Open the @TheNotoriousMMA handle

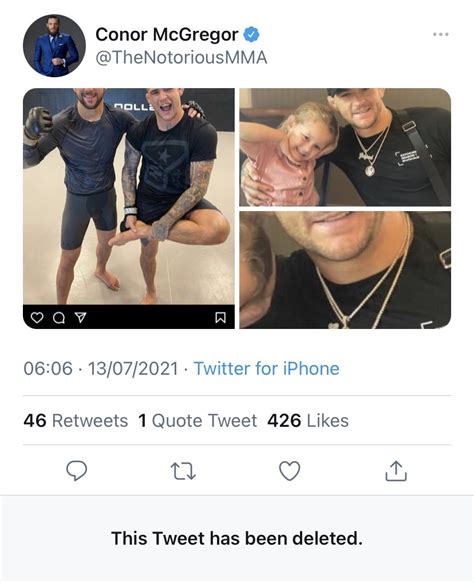point(181,58)
